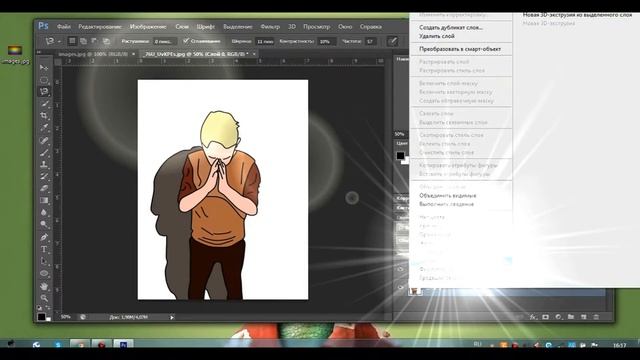
Task: Select the Eraser tool
Action: coord(44,188)
